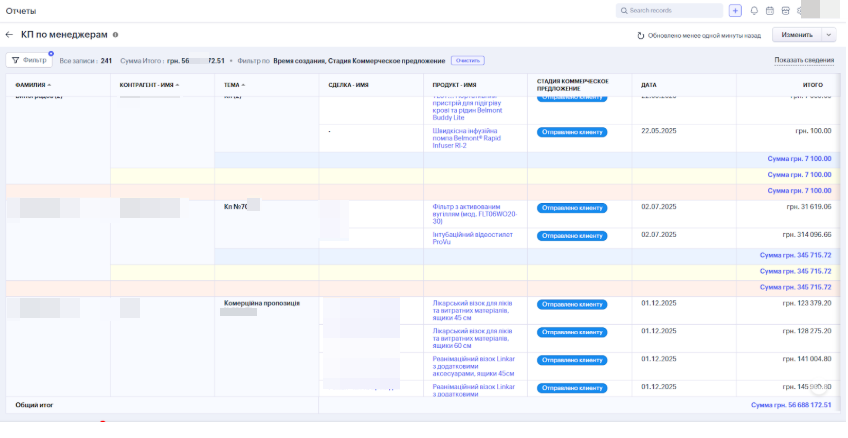Image resolution: width=848 pixels, height=438 pixels.
Task: Open the notifications bell
Action: 754,11
